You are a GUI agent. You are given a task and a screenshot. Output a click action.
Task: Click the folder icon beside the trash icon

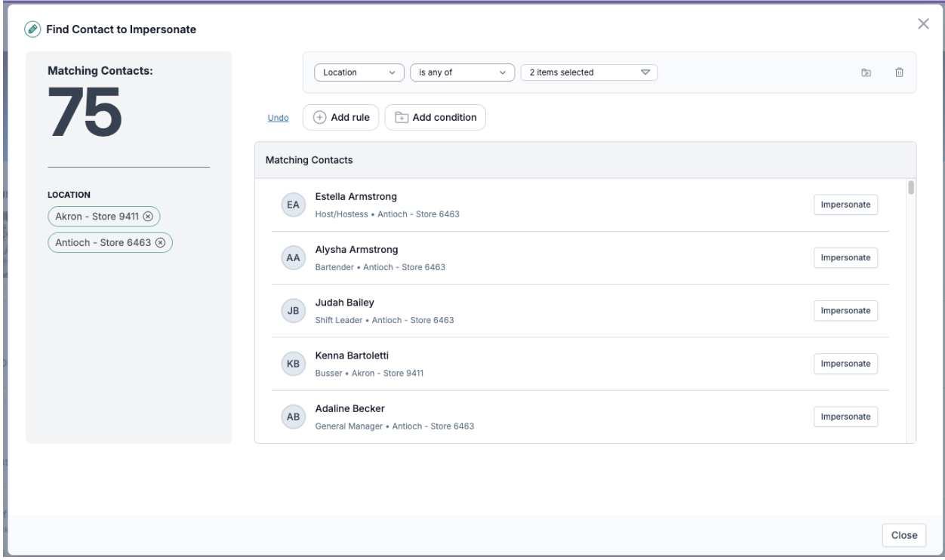tap(867, 72)
